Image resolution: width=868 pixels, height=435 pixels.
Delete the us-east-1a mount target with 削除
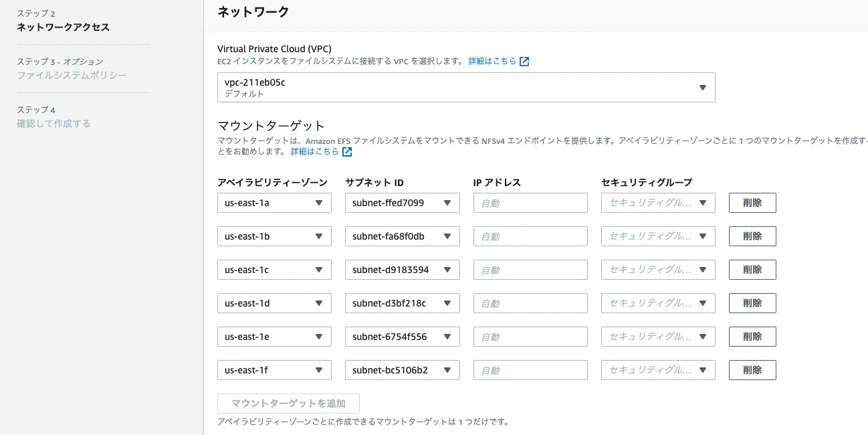[x=752, y=203]
